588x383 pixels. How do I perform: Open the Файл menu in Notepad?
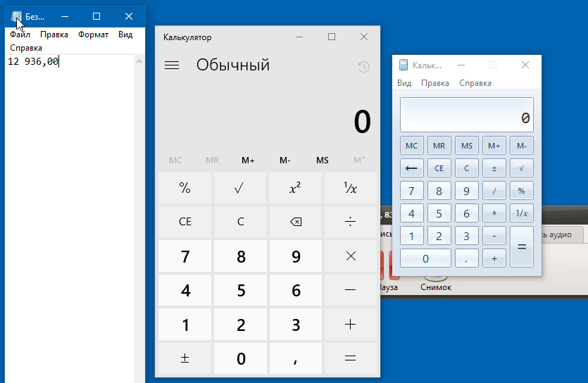[x=20, y=34]
